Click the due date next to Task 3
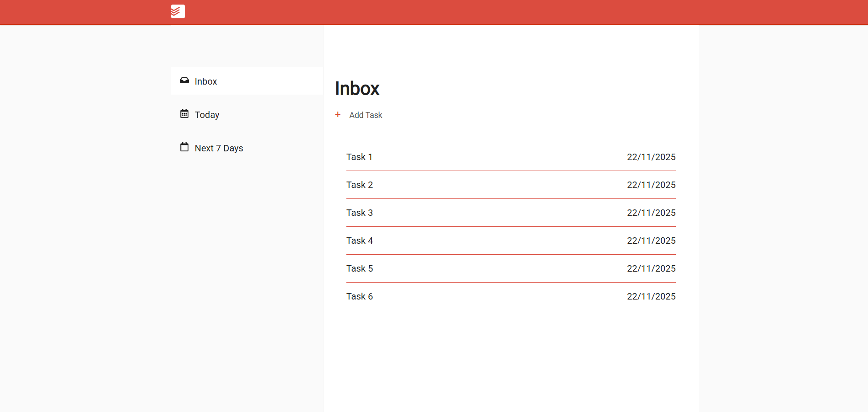Viewport: 868px width, 412px height. 651,213
